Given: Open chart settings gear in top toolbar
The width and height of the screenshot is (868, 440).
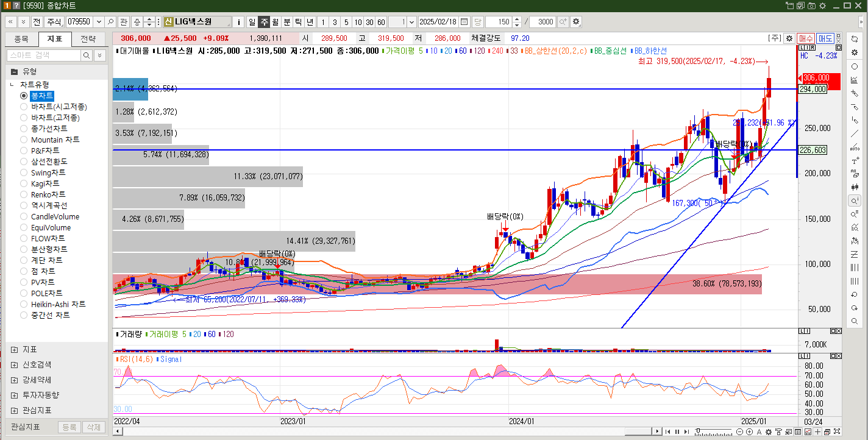Looking at the screenshot, I should [x=576, y=21].
